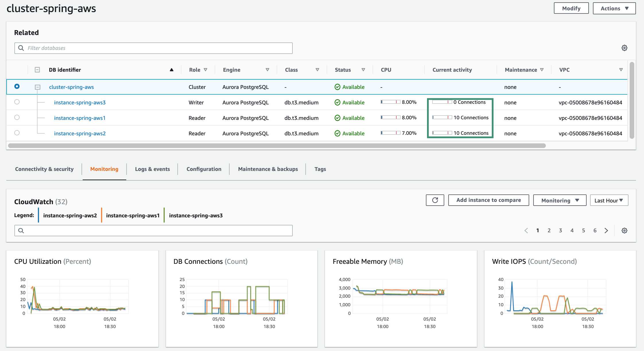
Task: Click the horizontal scrollbar under databases table
Action: pyautogui.click(x=277, y=146)
